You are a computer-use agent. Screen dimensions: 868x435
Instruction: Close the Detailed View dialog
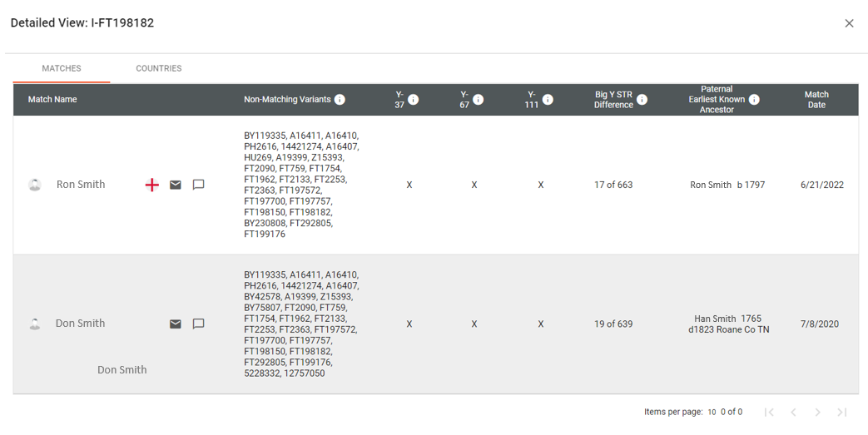849,23
